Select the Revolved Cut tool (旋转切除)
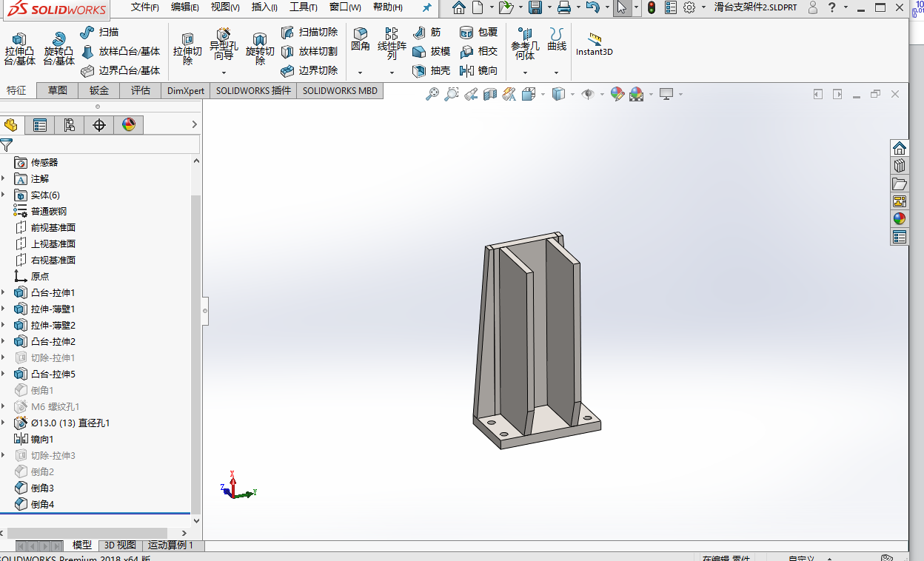The image size is (924, 561). (x=260, y=50)
